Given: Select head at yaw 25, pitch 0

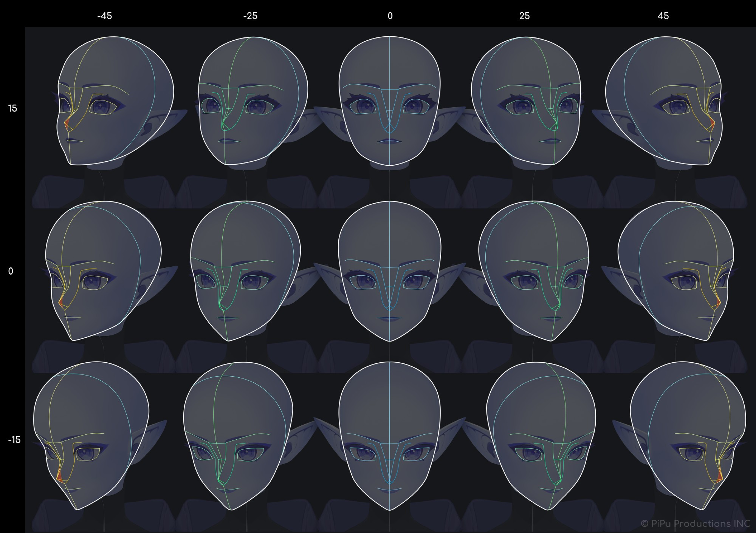Looking at the screenshot, I should coord(534,271).
